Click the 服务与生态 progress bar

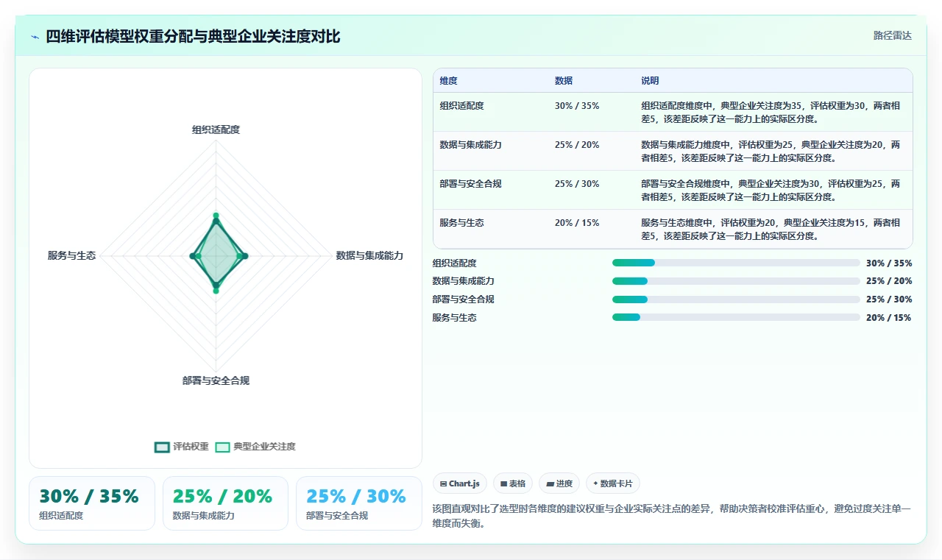click(x=736, y=317)
